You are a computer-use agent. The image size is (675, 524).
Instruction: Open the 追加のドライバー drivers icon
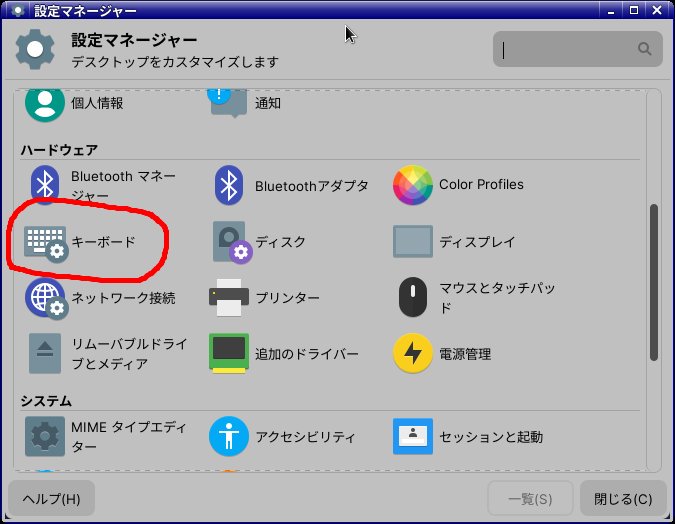[229, 353]
